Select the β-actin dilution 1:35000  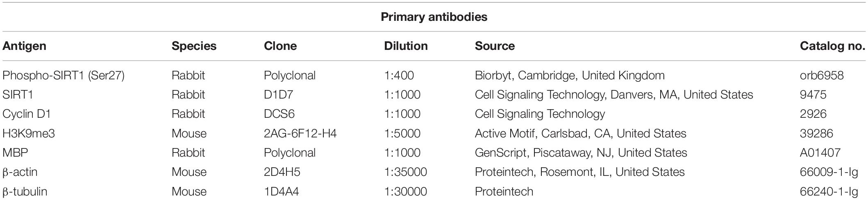click(x=405, y=172)
